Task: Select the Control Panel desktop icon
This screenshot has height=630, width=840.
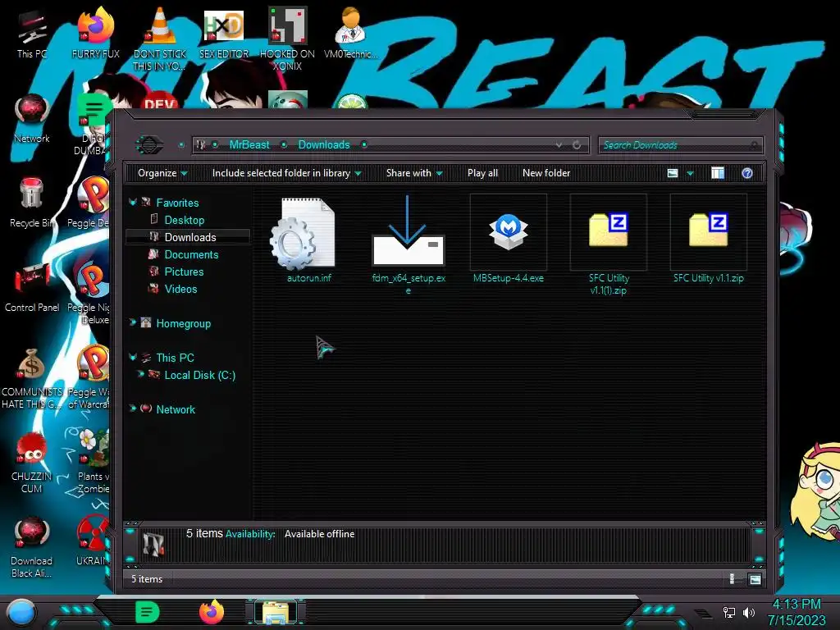Action: click(32, 288)
